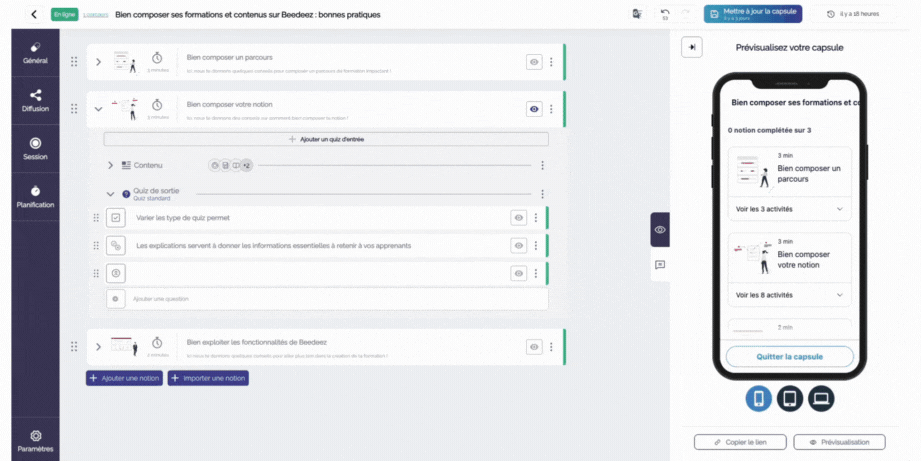Toggle visibility of 'Bien composer un parcours'
Screen dimensions: 921x461
(x=534, y=62)
